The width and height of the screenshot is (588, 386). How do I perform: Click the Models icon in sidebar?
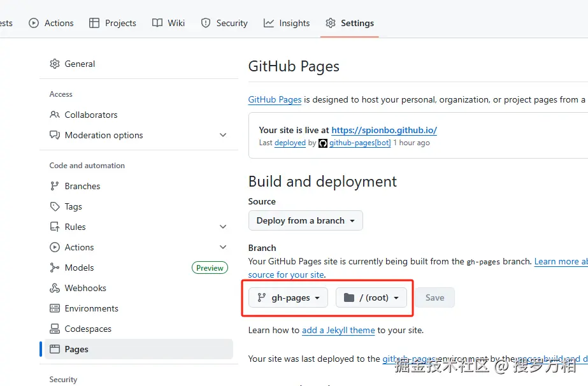(55, 268)
